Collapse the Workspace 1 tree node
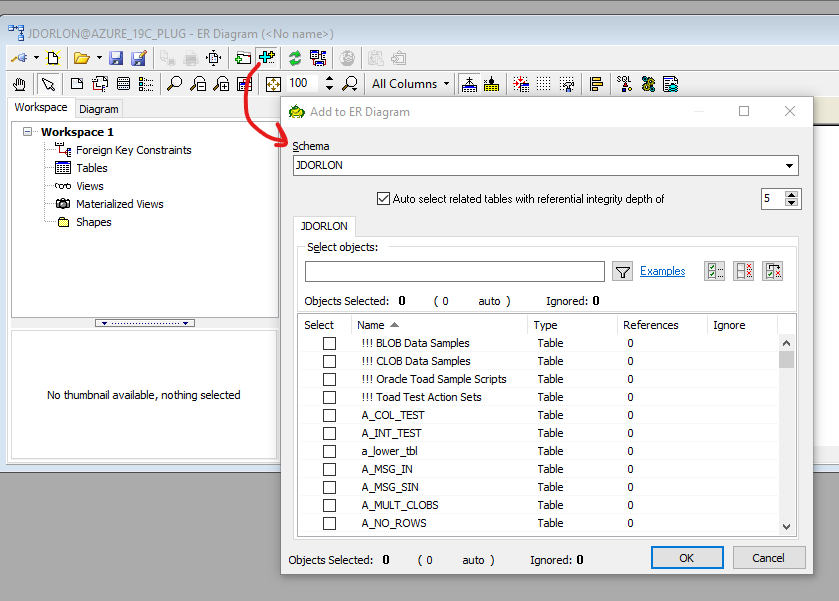The height and width of the screenshot is (601, 839). click(27, 132)
